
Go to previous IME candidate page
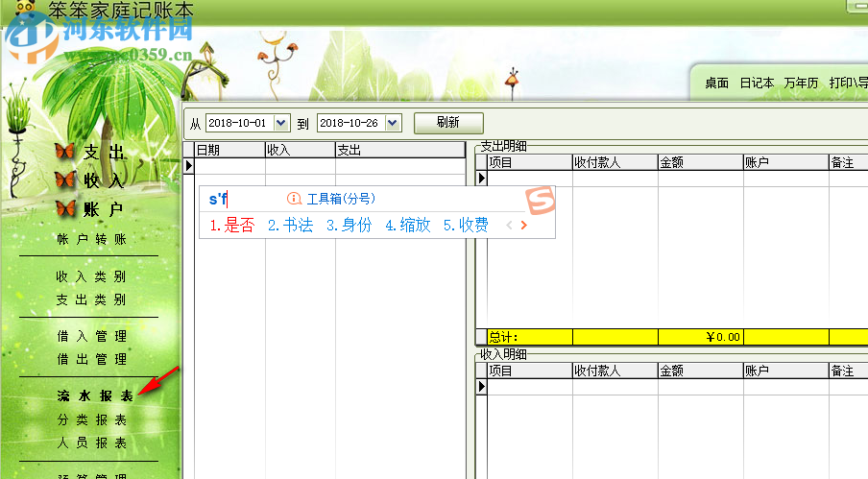click(x=509, y=226)
